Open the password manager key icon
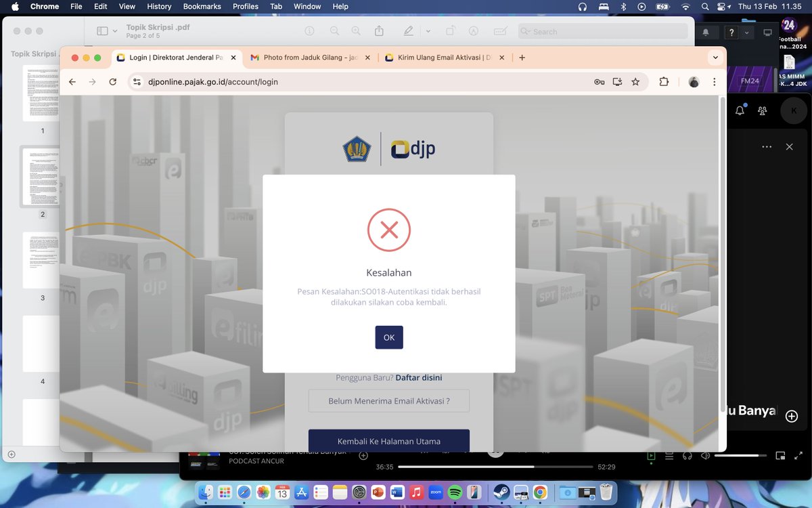This screenshot has height=508, width=812. [599, 82]
